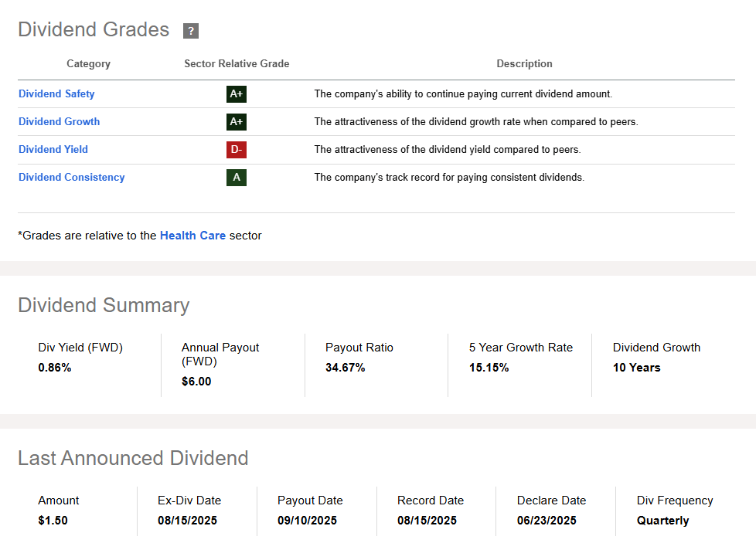Screen dimensions: 756x543
Task: Click the Payout Ratio value 34.67%
Action: click(x=345, y=368)
